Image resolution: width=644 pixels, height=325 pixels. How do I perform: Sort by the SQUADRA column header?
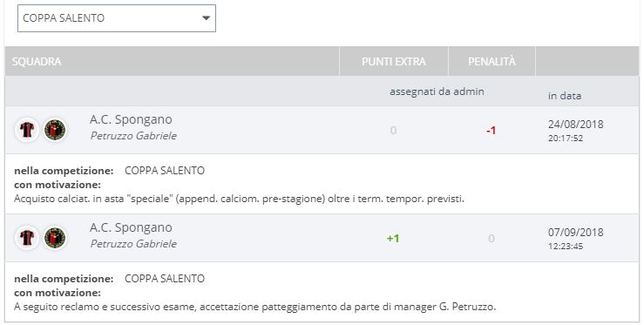pyautogui.click(x=37, y=62)
